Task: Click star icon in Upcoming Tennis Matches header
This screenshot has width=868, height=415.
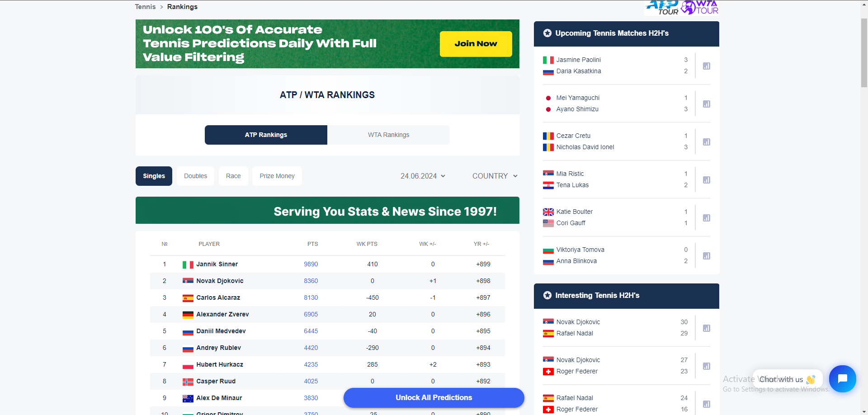Action: 547,33
